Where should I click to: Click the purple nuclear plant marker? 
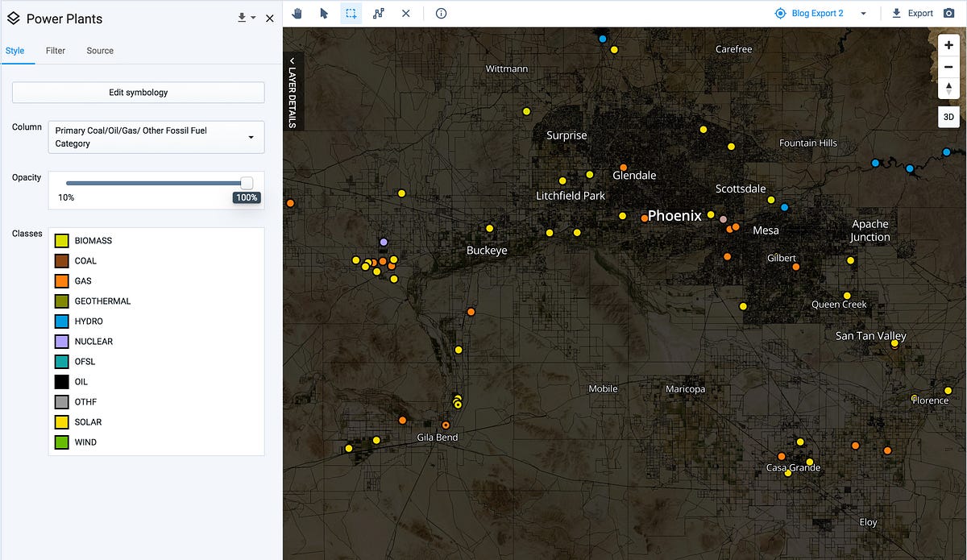point(384,242)
